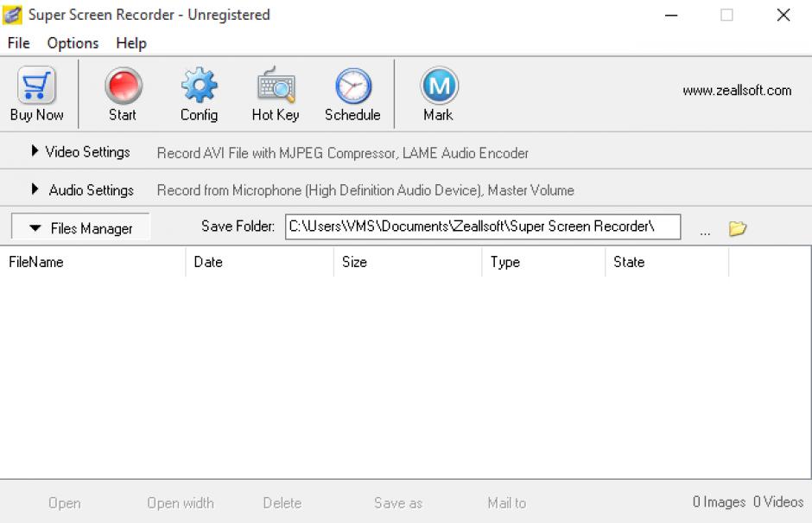Click the app icon in title bar
The height and width of the screenshot is (523, 812).
[12, 15]
